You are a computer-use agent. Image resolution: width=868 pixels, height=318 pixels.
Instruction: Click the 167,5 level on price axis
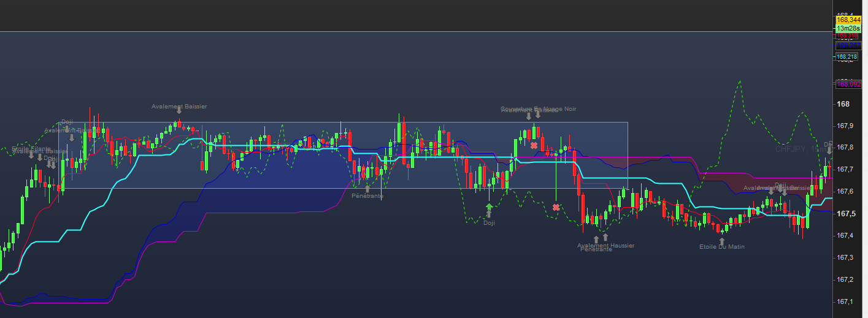click(846, 214)
